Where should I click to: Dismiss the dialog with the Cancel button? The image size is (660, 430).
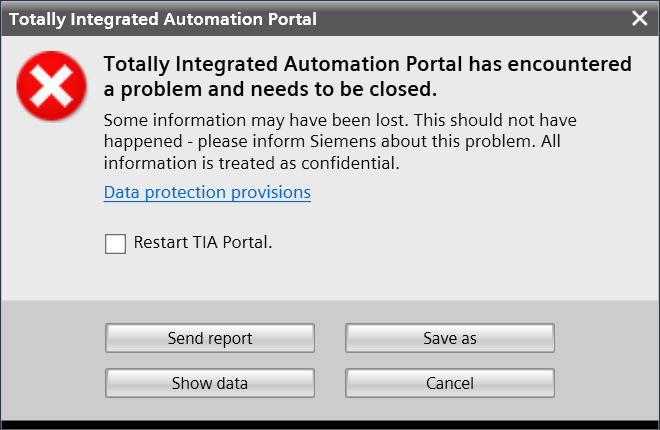pyautogui.click(x=450, y=383)
